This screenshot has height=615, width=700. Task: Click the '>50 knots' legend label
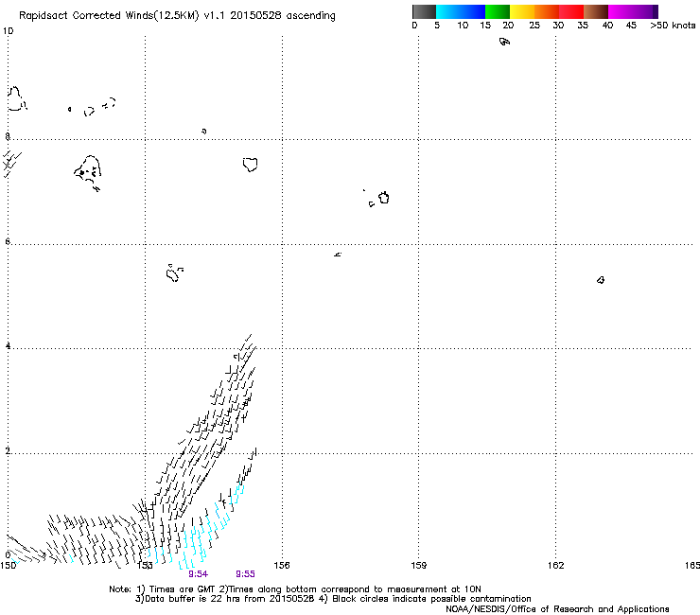click(x=673, y=26)
